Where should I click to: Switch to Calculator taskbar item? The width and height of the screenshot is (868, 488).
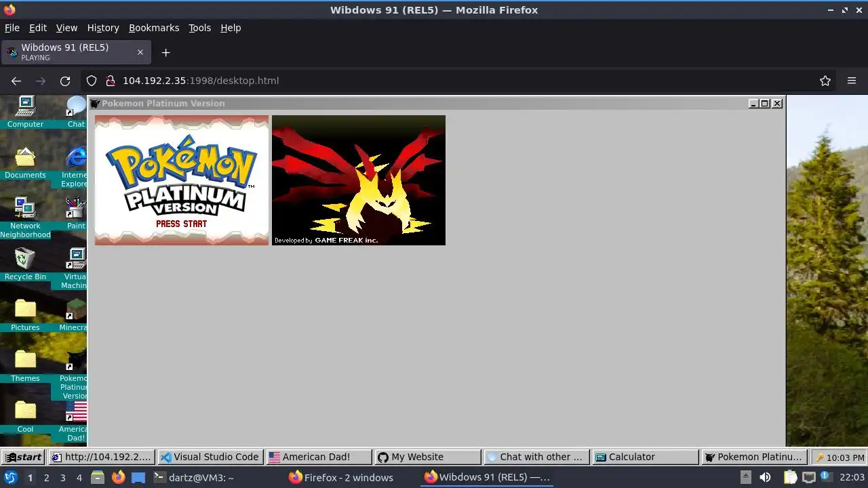click(646, 457)
